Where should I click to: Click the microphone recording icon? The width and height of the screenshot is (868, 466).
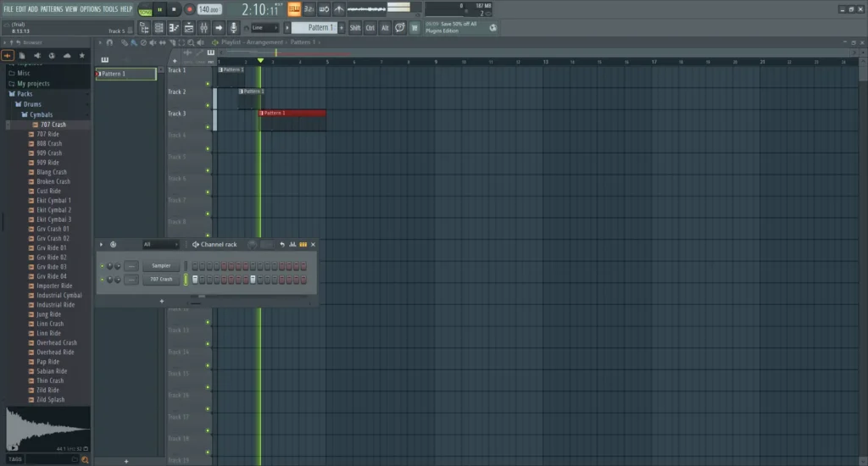coord(234,28)
